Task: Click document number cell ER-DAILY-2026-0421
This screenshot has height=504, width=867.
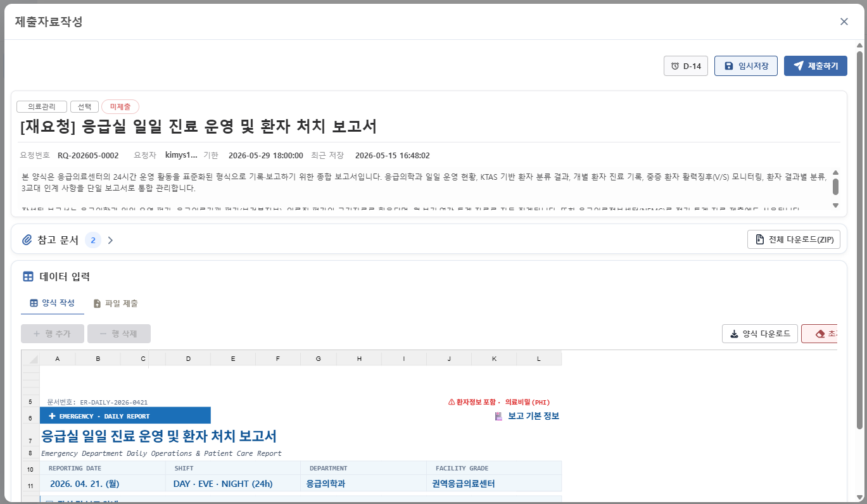Action: [x=98, y=402]
